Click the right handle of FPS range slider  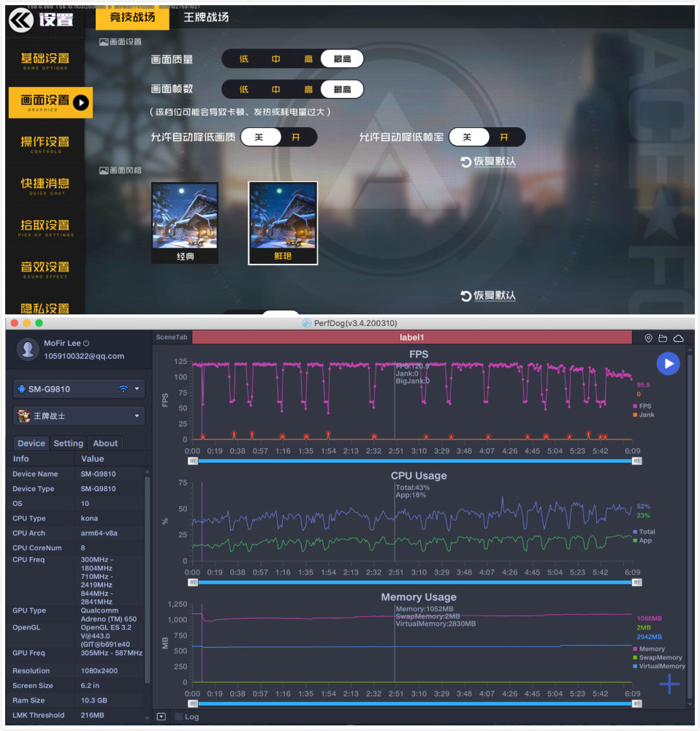coord(637,461)
